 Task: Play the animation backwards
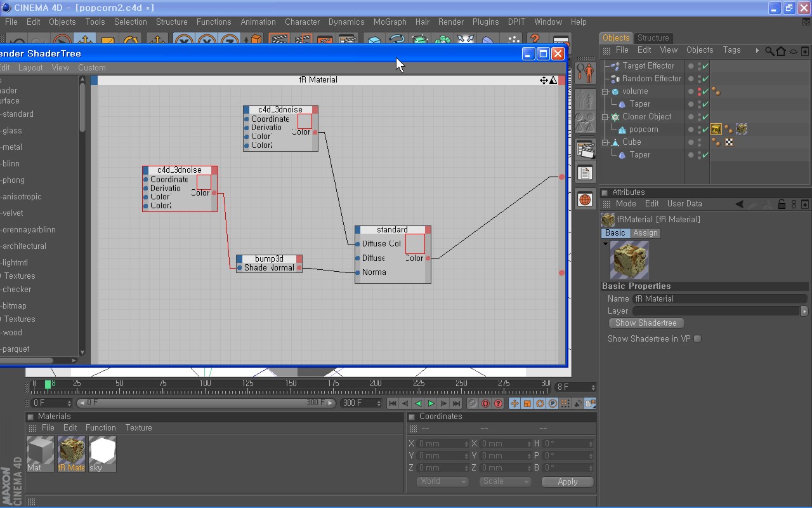418,403
